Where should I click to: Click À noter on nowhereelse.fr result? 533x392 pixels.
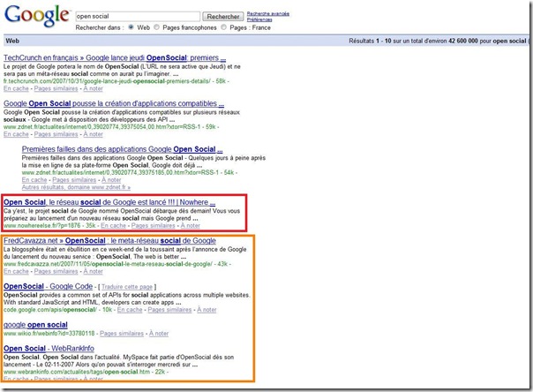click(190, 225)
